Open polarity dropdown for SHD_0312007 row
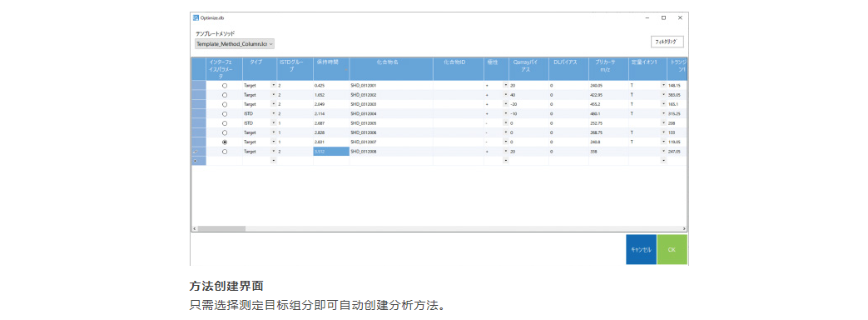Screen dimensions: 868x320 tap(505, 142)
